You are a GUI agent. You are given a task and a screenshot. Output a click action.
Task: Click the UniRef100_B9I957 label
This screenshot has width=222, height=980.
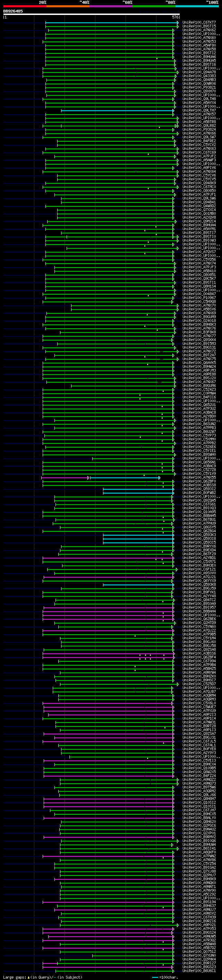pos(199,608)
